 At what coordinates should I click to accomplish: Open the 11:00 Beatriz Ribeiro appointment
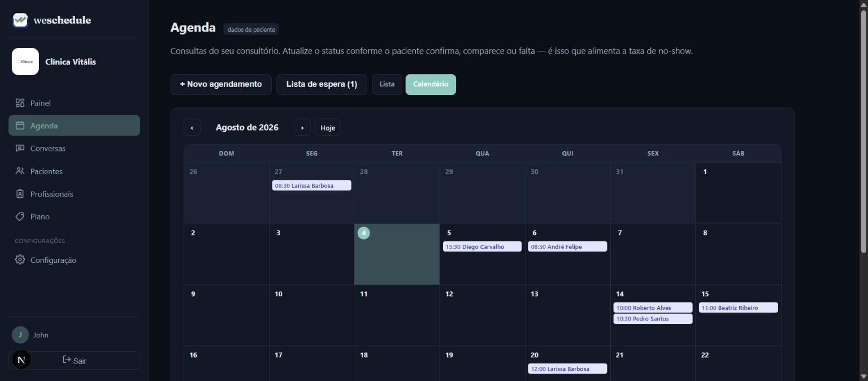[x=738, y=308]
